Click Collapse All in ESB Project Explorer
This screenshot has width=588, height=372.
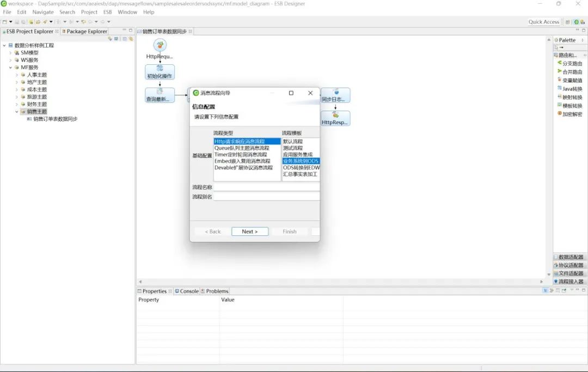(125, 39)
